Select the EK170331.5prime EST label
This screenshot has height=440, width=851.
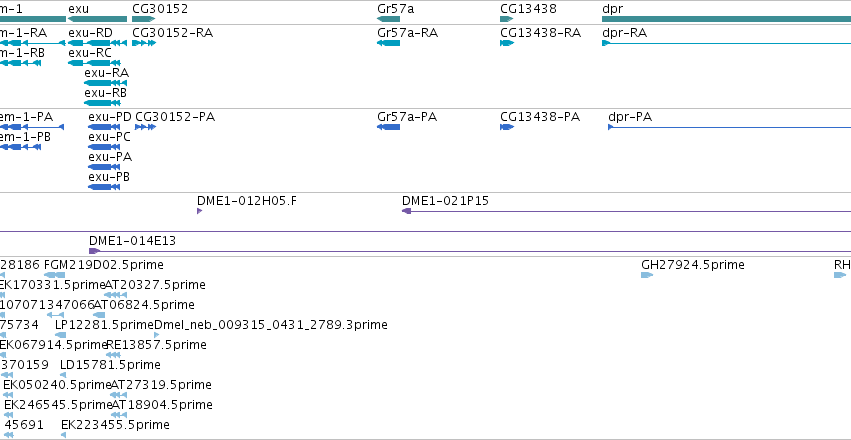coord(53,285)
